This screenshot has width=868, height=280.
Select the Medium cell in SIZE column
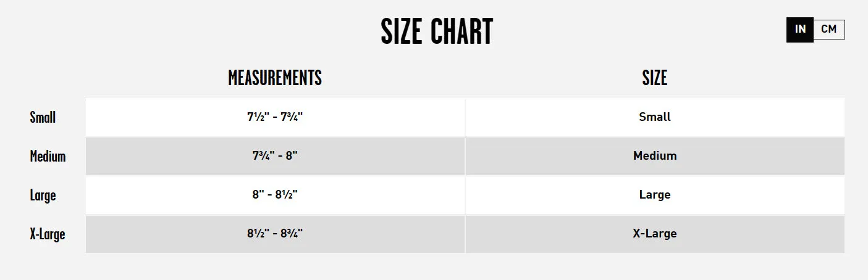655,156
